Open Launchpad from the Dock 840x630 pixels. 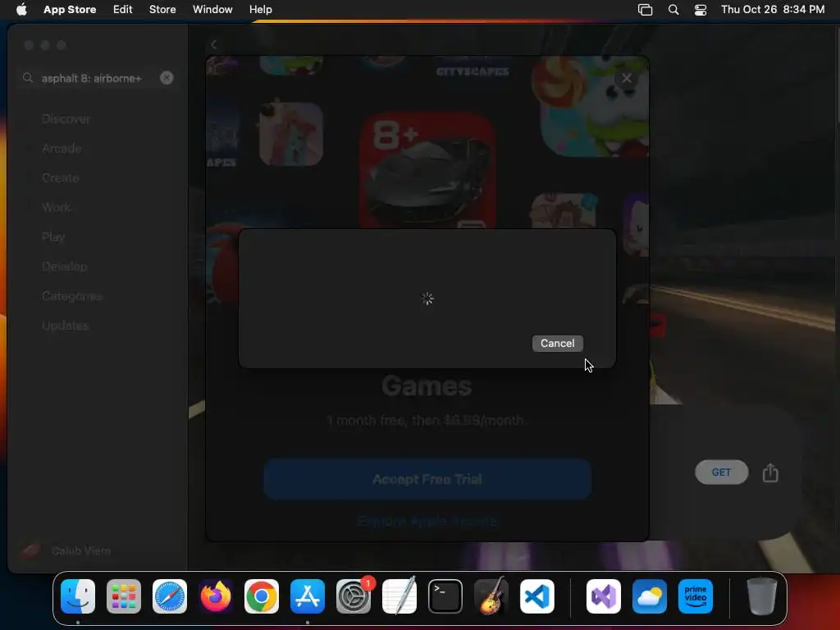[124, 596]
